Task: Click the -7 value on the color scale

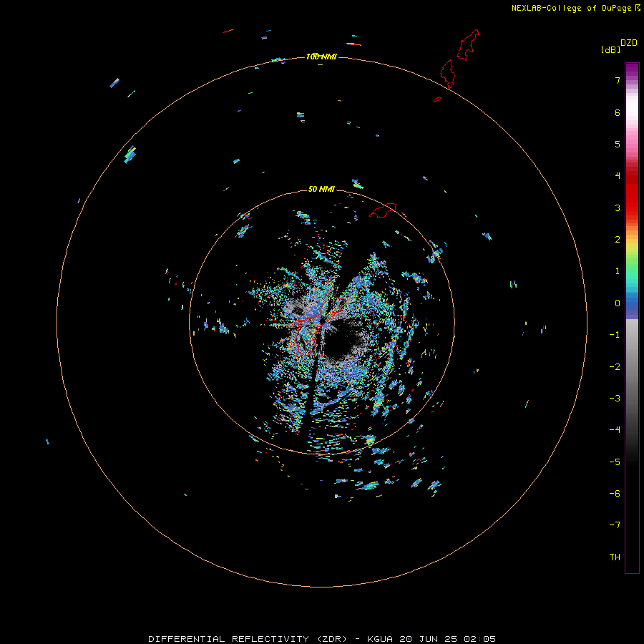Action: [615, 525]
